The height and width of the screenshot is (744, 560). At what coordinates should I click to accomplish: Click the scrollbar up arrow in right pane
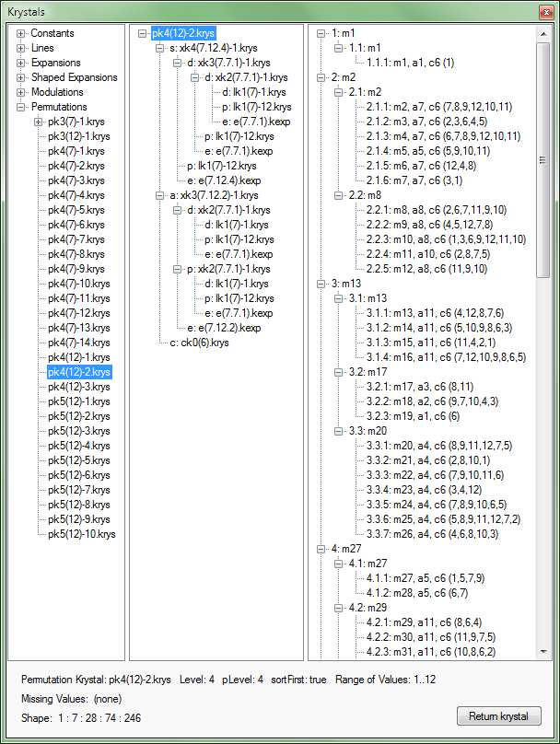[543, 34]
